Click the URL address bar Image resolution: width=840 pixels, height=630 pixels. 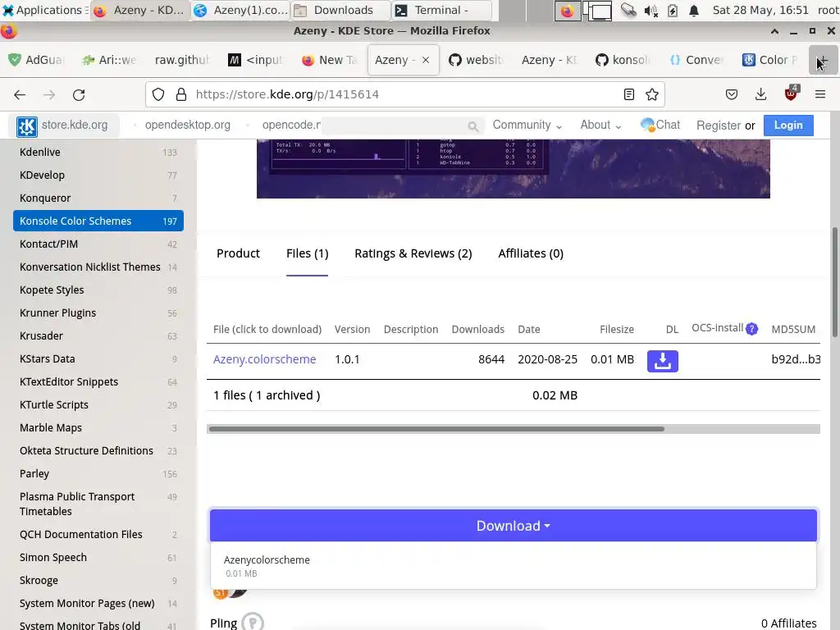pos(404,95)
